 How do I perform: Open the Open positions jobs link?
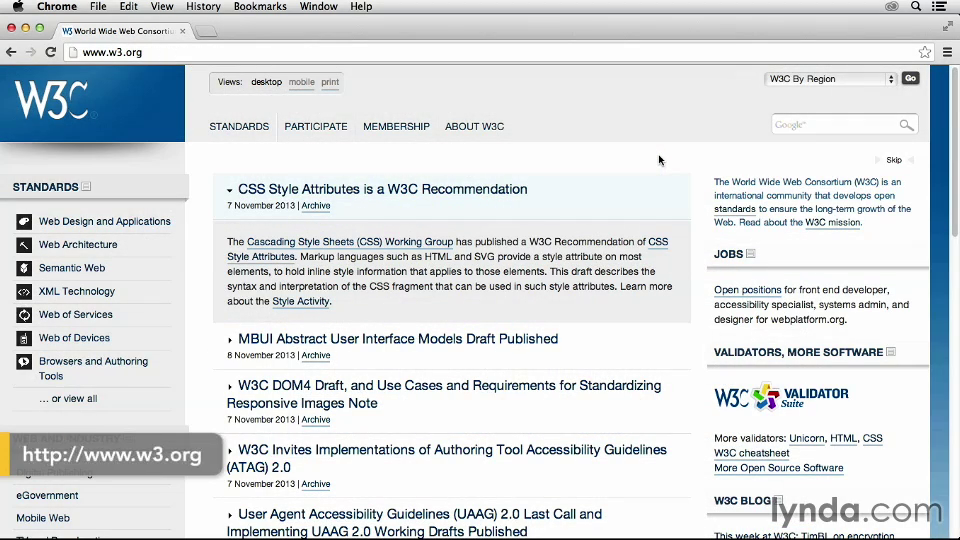[748, 290]
